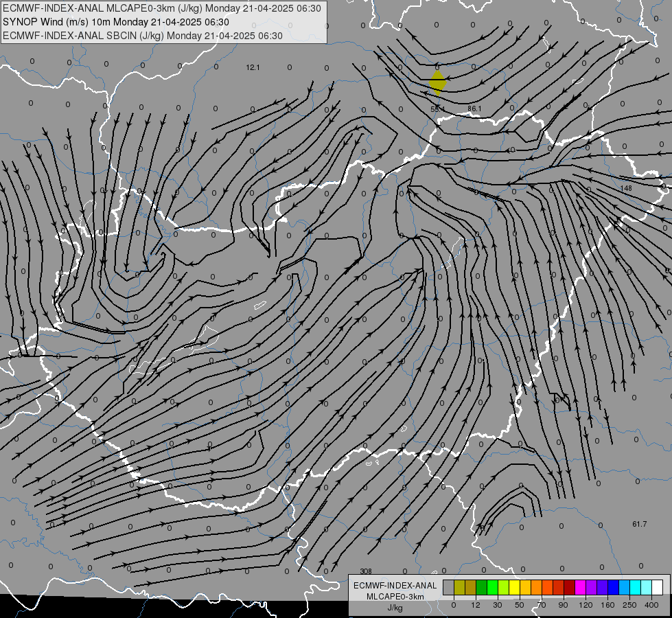Image resolution: width=672 pixels, height=618 pixels.
Task: Select the red-orange swatch above the 70 label
Action: (x=547, y=588)
